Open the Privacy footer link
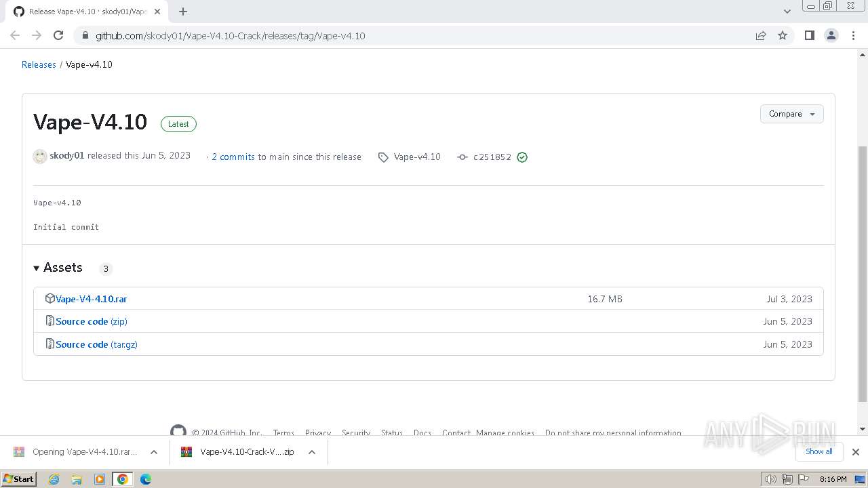The height and width of the screenshot is (488, 868). (318, 433)
